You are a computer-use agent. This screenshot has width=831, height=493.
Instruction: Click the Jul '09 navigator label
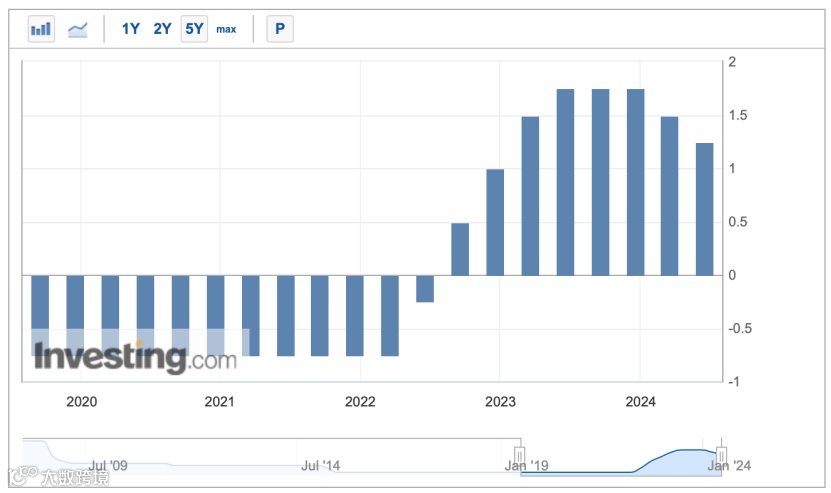(108, 465)
